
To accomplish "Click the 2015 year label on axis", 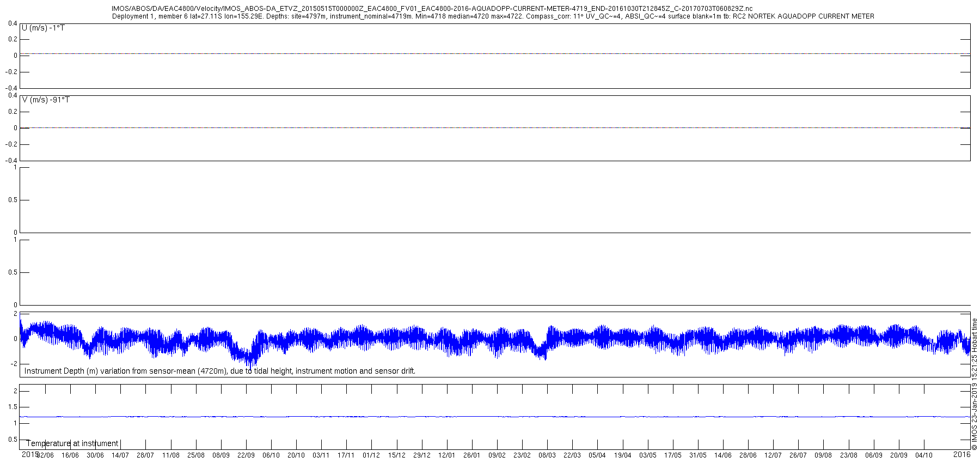I will click(29, 454).
